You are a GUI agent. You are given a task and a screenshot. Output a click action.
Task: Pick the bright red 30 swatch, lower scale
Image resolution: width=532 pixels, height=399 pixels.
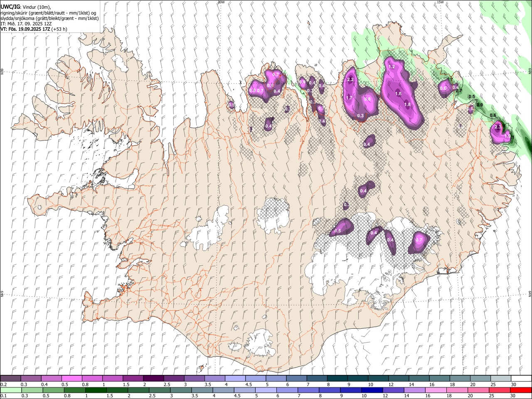(x=521, y=390)
